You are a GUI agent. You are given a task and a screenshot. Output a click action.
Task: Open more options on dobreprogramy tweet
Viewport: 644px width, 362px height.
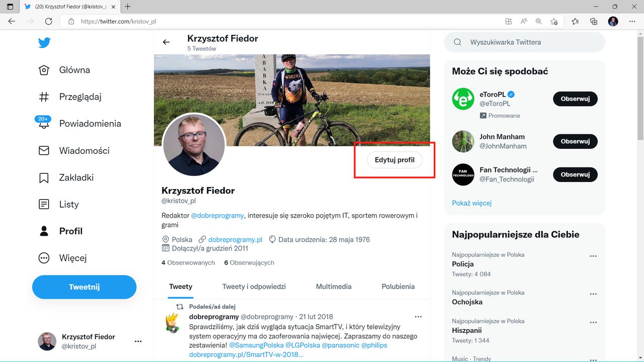coord(418,316)
